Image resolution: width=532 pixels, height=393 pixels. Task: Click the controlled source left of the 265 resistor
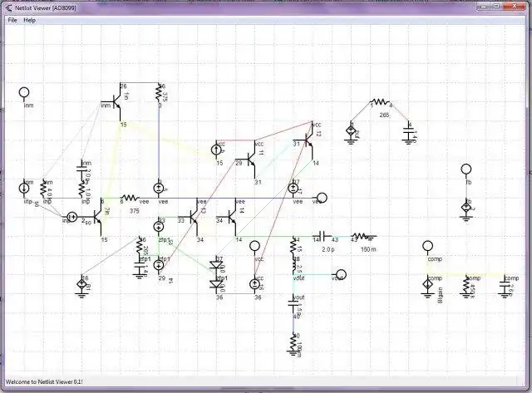351,131
